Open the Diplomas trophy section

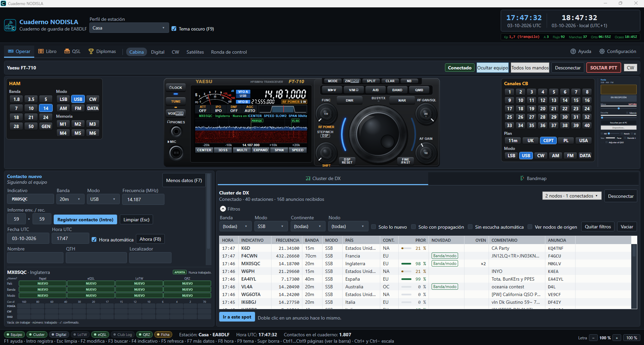pos(102,51)
